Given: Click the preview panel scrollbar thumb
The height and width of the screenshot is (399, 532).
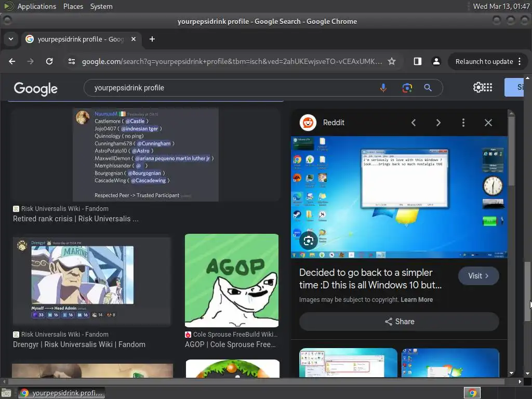Looking at the screenshot, I should [x=511, y=151].
